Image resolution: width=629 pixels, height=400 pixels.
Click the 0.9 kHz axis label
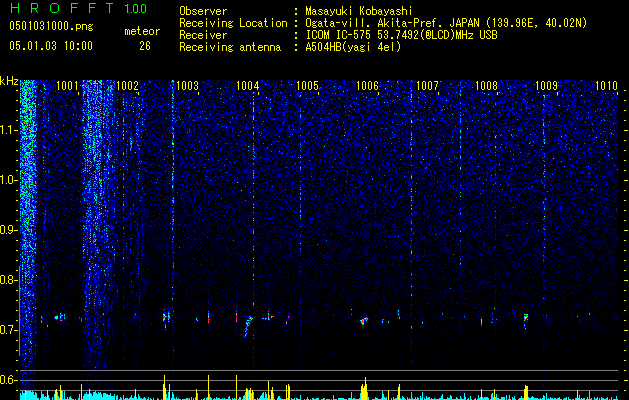pos(8,230)
